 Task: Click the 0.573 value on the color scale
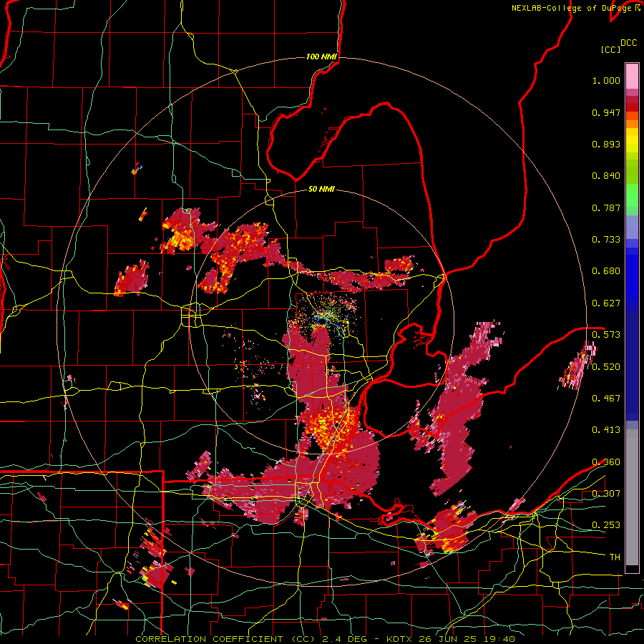point(606,334)
